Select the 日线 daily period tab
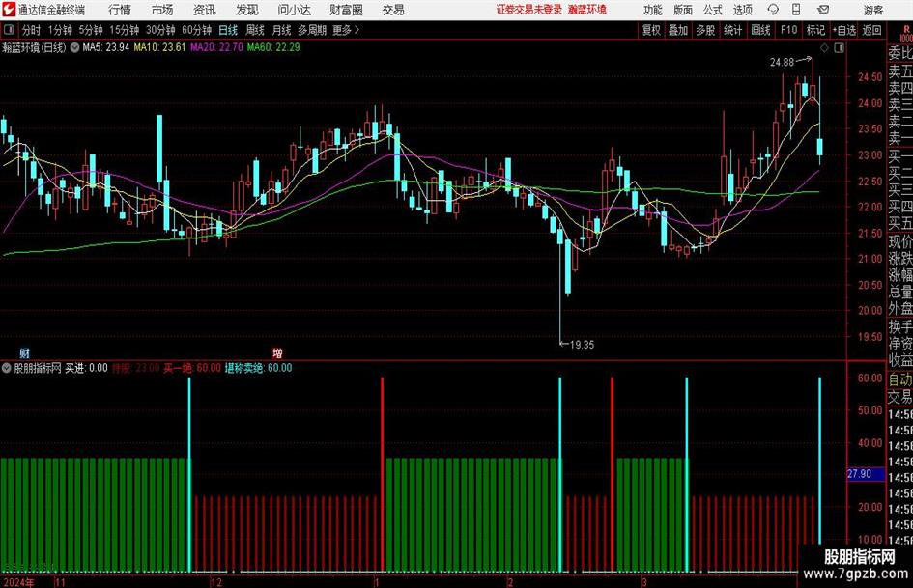913x588 pixels. coord(228,30)
